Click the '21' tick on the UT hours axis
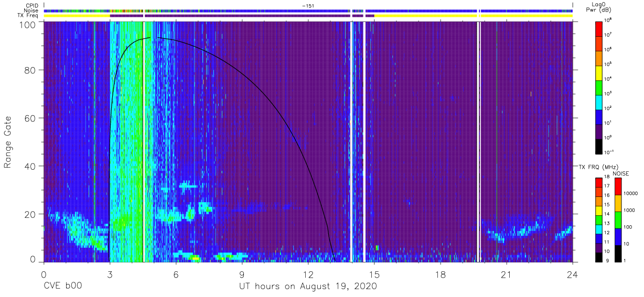Image resolution: width=644 pixels, height=297 pixels. (507, 274)
